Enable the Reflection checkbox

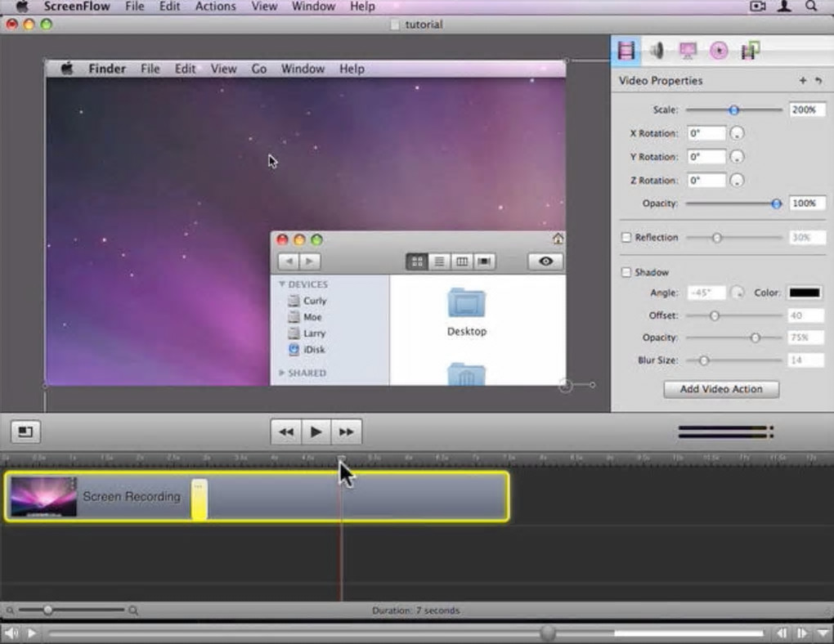pyautogui.click(x=626, y=237)
